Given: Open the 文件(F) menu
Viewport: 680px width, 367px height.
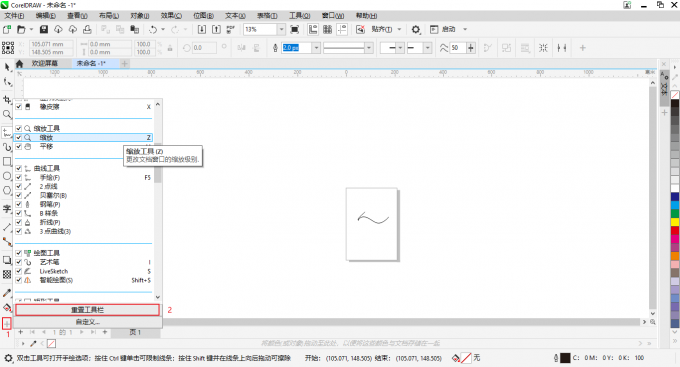Looking at the screenshot, I should click(x=14, y=16).
